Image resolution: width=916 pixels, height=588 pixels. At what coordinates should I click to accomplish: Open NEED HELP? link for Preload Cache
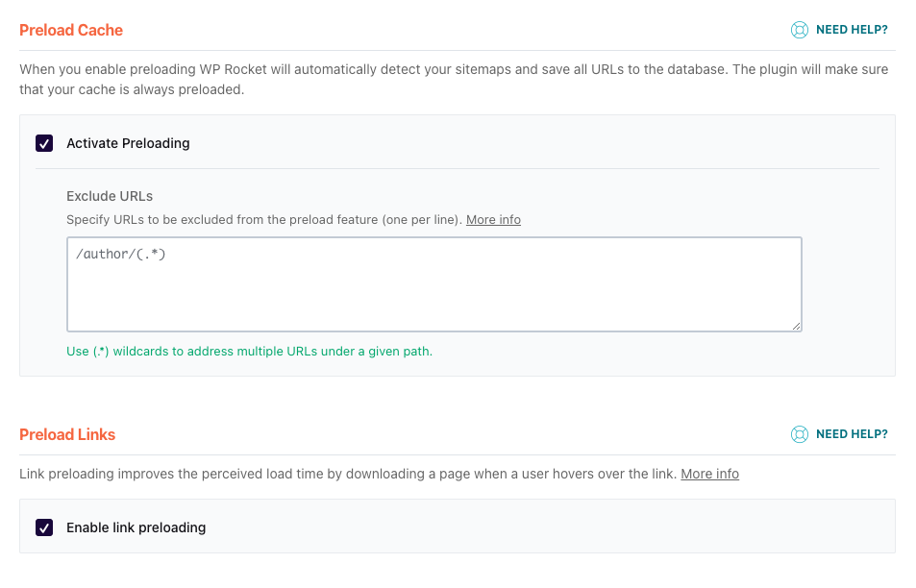[852, 30]
